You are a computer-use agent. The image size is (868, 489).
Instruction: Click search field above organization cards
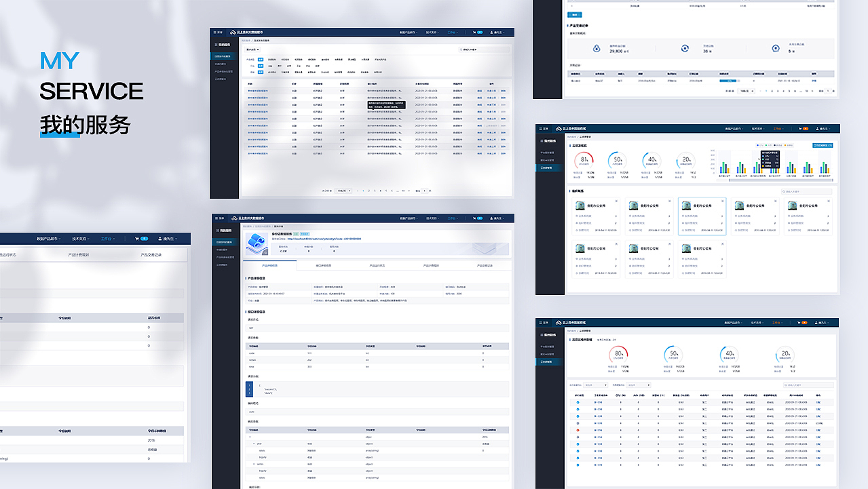point(806,192)
